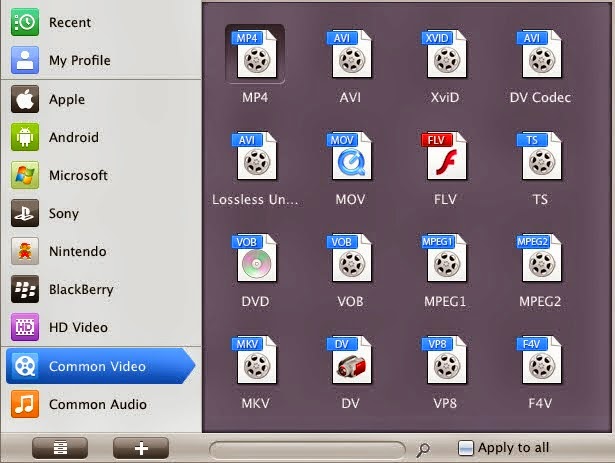Pick the MPEG1 format icon
Image resolution: width=615 pixels, height=463 pixels.
[x=445, y=258]
